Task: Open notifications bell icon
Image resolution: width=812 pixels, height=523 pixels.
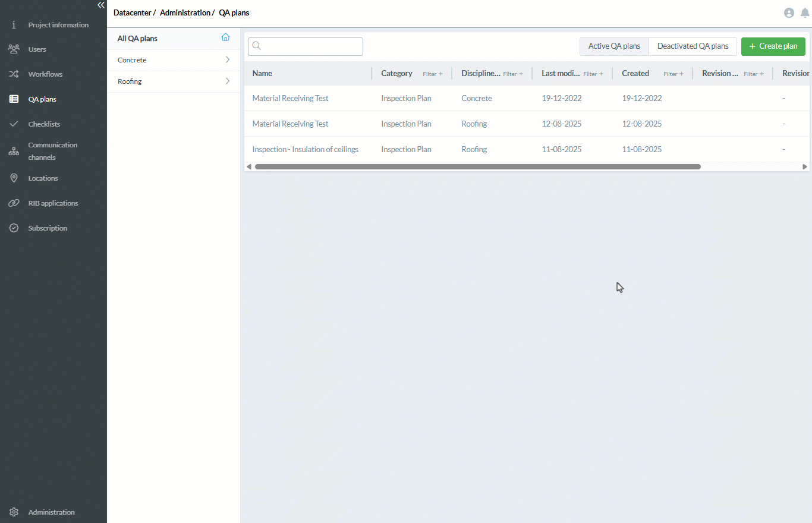Action: pyautogui.click(x=805, y=13)
